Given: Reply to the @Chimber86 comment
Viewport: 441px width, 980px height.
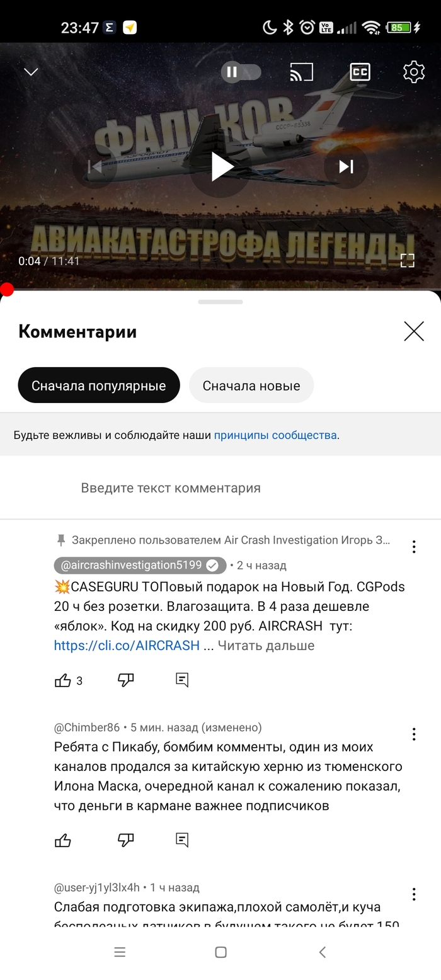Looking at the screenshot, I should click(x=182, y=840).
